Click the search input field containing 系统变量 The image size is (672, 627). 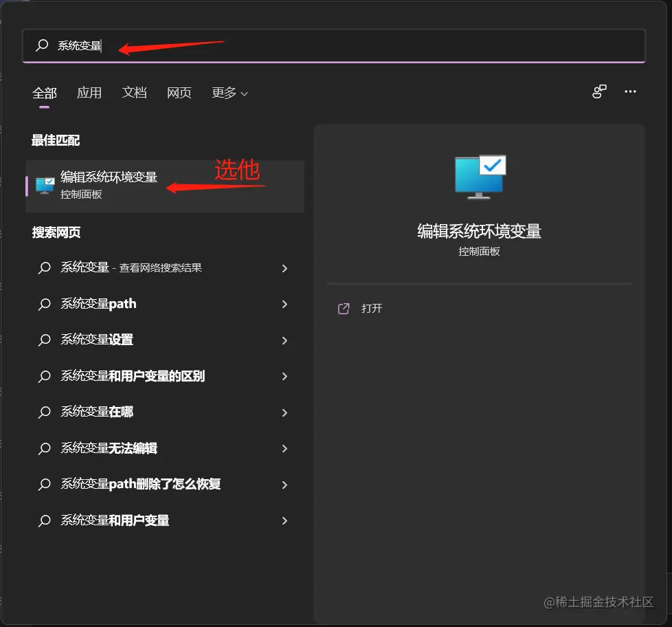pyautogui.click(x=334, y=45)
